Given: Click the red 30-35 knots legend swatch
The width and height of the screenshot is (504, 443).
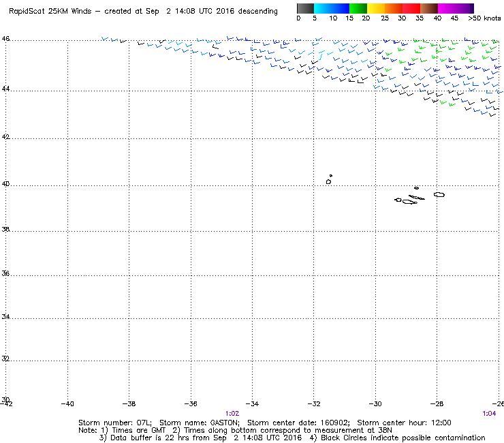Looking at the screenshot, I should (x=411, y=8).
